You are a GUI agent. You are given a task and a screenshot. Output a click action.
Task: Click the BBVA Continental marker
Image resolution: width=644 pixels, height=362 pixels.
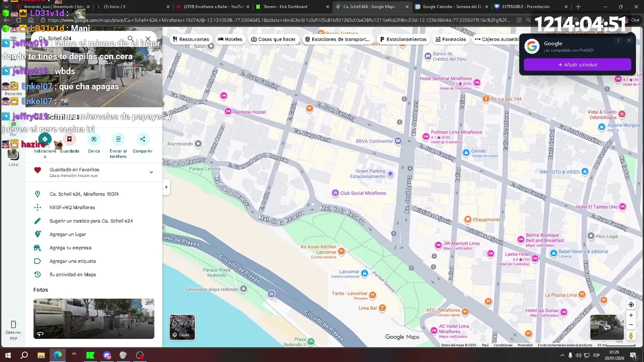coord(397,141)
